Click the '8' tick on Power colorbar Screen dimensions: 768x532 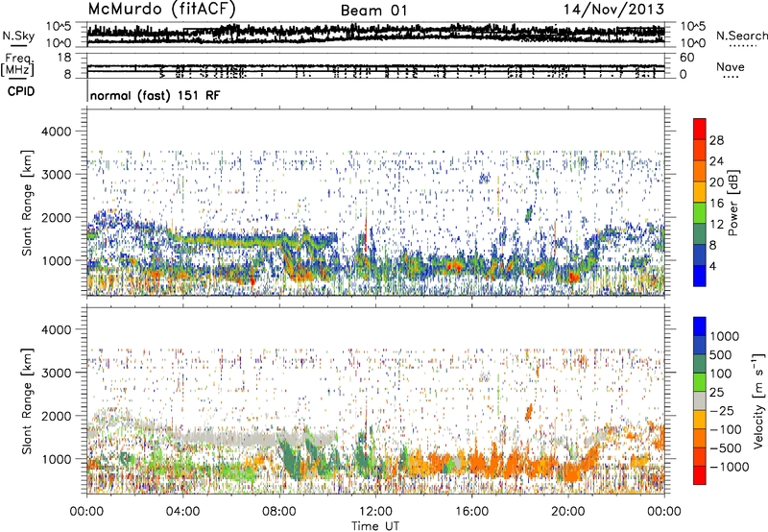point(712,246)
